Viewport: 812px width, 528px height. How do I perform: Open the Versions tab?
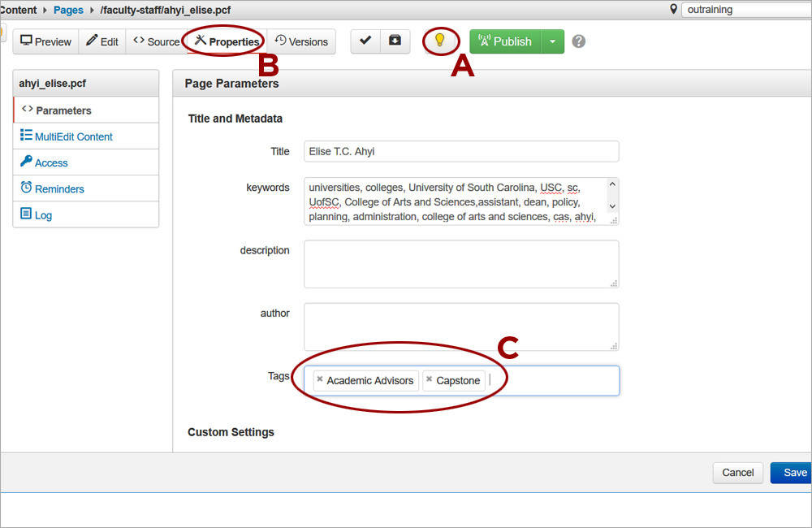[301, 41]
